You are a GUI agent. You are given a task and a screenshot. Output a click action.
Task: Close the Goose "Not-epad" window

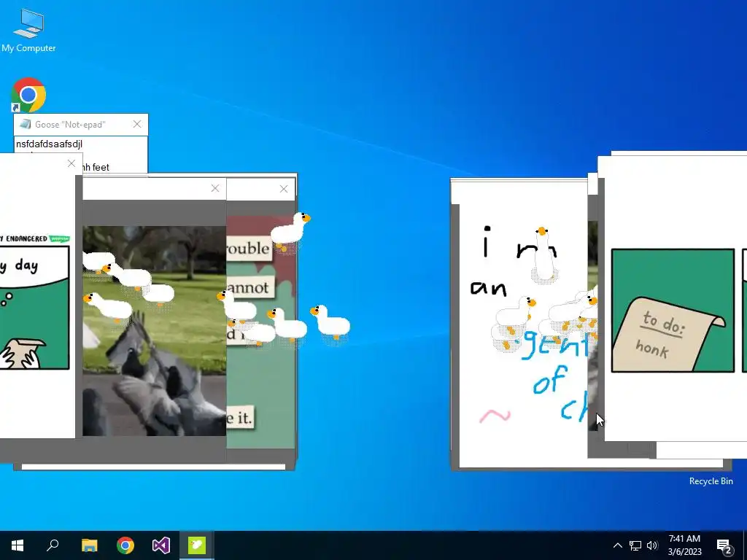[137, 124]
